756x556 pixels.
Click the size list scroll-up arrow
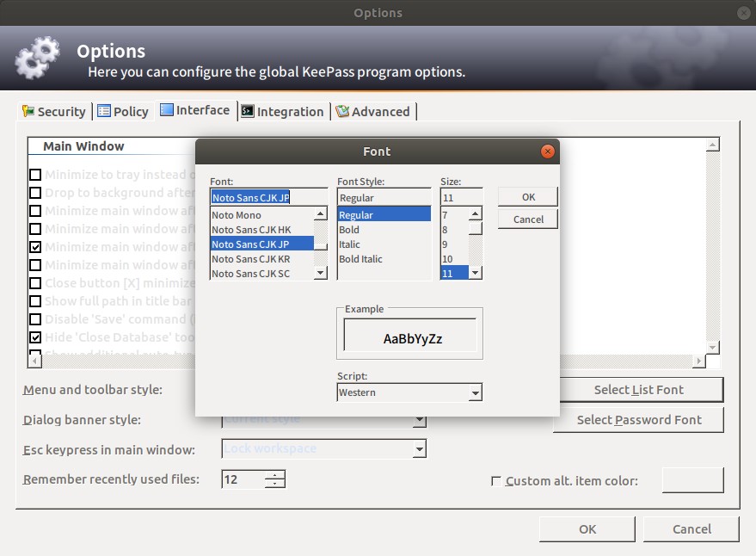pyautogui.click(x=476, y=213)
